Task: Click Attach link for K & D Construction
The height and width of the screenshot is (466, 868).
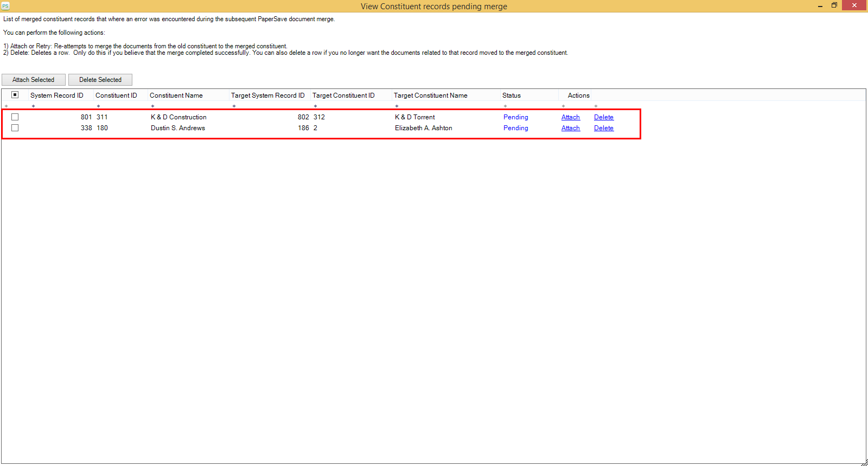Action: 570,117
